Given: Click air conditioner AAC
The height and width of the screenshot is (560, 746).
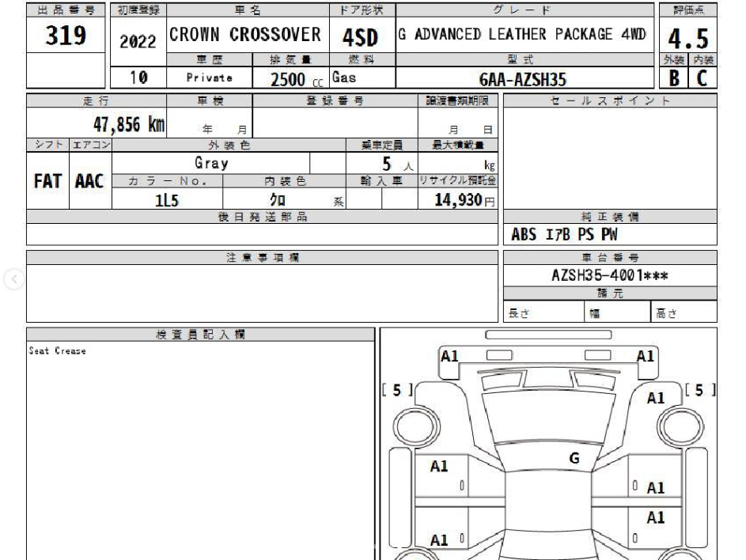Looking at the screenshot, I should (89, 181).
